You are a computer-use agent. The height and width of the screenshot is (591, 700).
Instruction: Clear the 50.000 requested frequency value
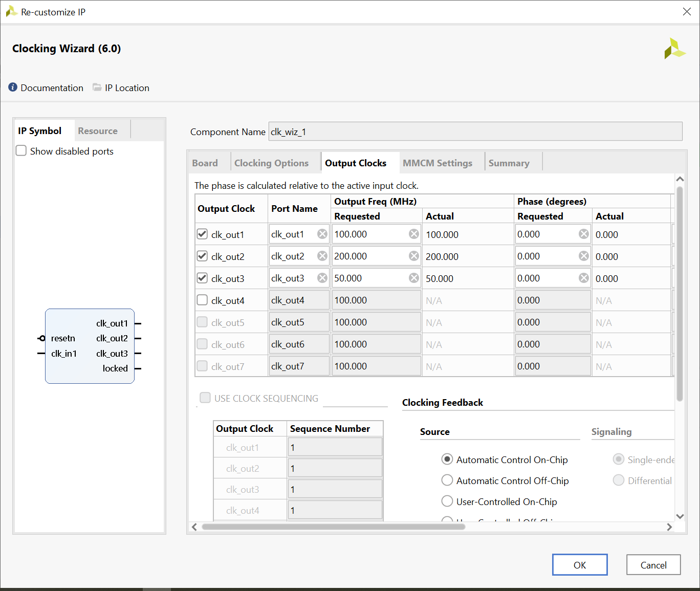[414, 278]
